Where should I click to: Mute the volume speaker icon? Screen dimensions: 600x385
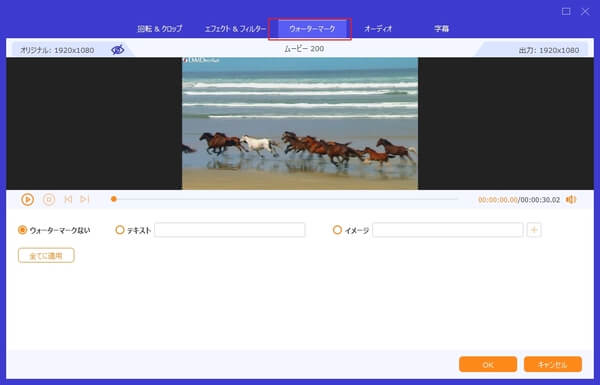point(571,199)
